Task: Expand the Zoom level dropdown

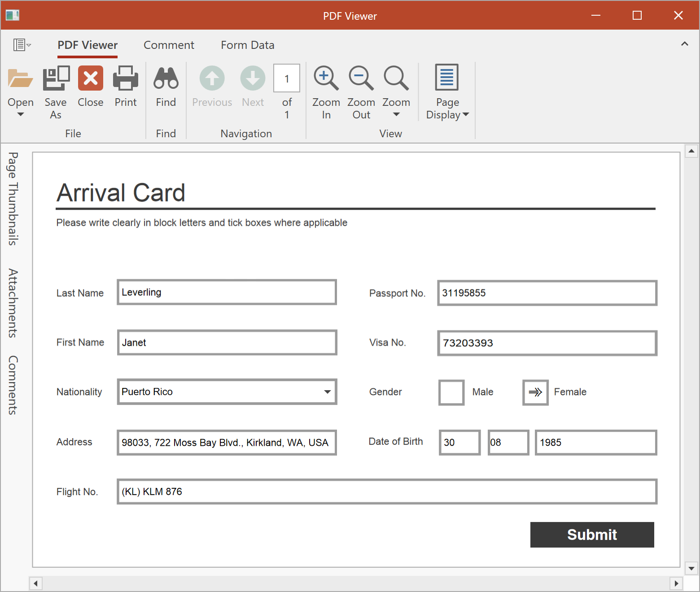Action: pyautogui.click(x=396, y=114)
